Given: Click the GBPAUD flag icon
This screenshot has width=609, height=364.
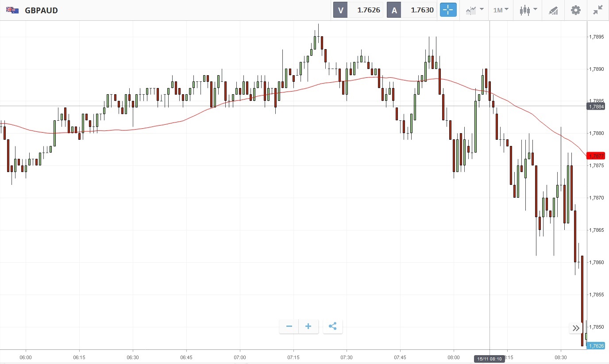Looking at the screenshot, I should click(x=12, y=10).
